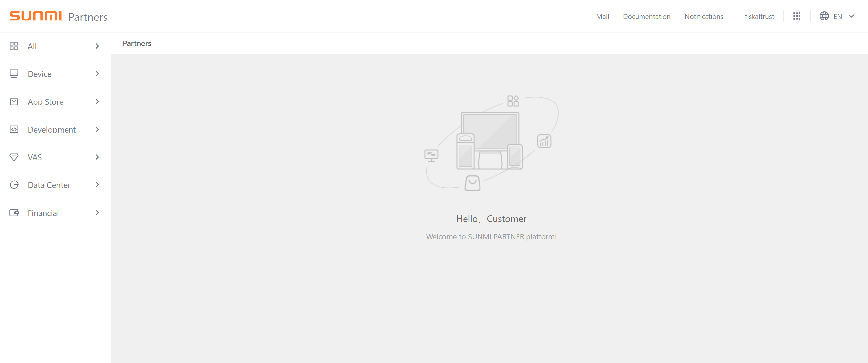
Task: Select the Device monitor icon in sidebar
Action: (x=14, y=74)
